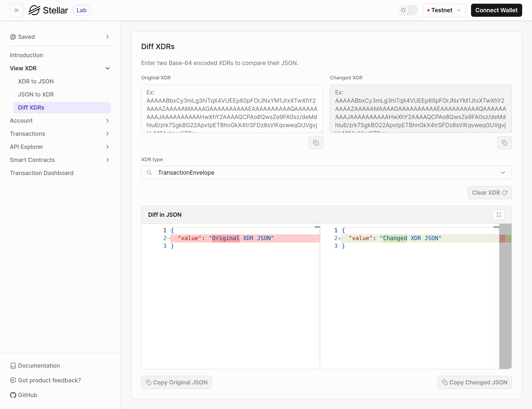Click inside the Original XDR input field
This screenshot has width=532, height=409.
232,109
